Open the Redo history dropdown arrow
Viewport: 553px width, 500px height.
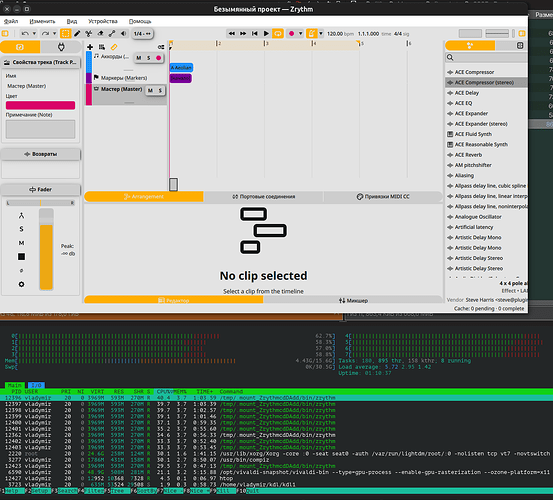click(54, 33)
